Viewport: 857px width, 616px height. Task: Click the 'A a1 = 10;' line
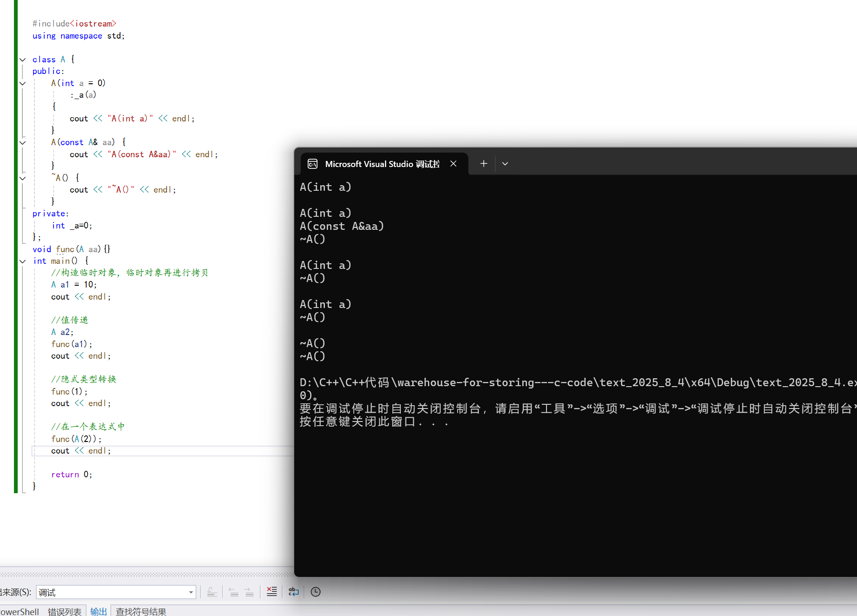coord(74,285)
